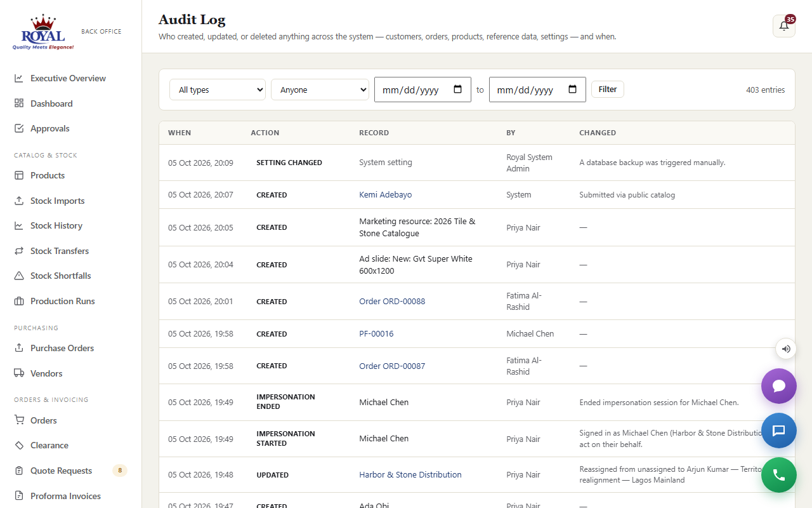
Task: Open the Anyone user dropdown
Action: 320,90
